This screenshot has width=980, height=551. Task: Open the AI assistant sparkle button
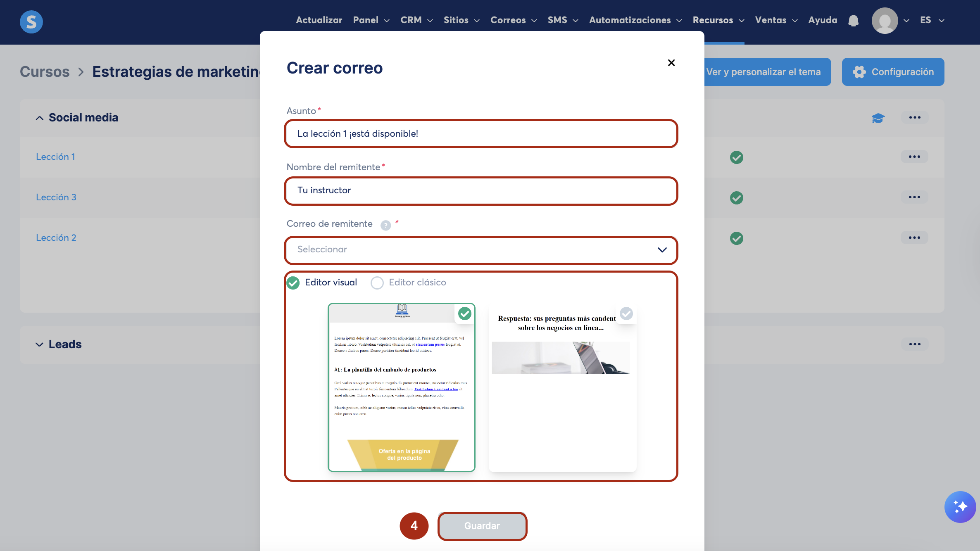pyautogui.click(x=960, y=506)
